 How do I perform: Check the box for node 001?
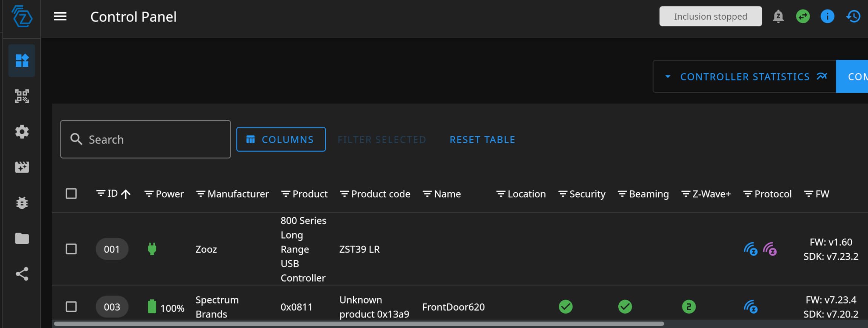71,249
